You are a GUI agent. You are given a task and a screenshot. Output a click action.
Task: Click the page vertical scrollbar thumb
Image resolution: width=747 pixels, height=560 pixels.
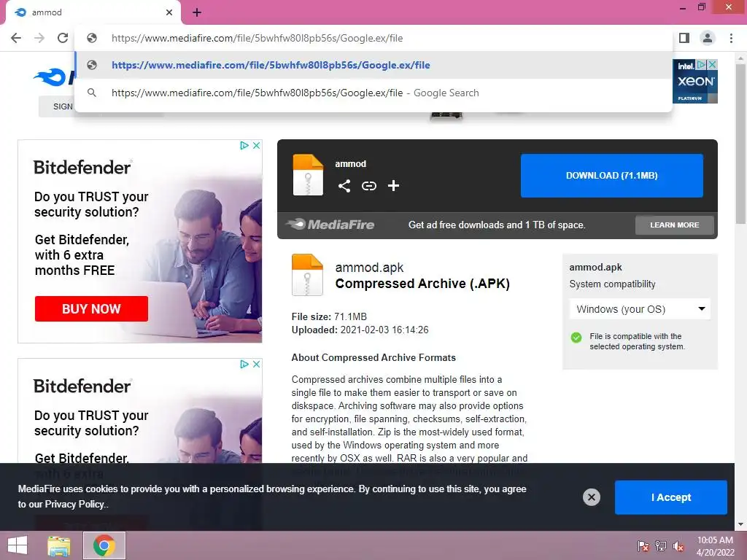pyautogui.click(x=740, y=143)
